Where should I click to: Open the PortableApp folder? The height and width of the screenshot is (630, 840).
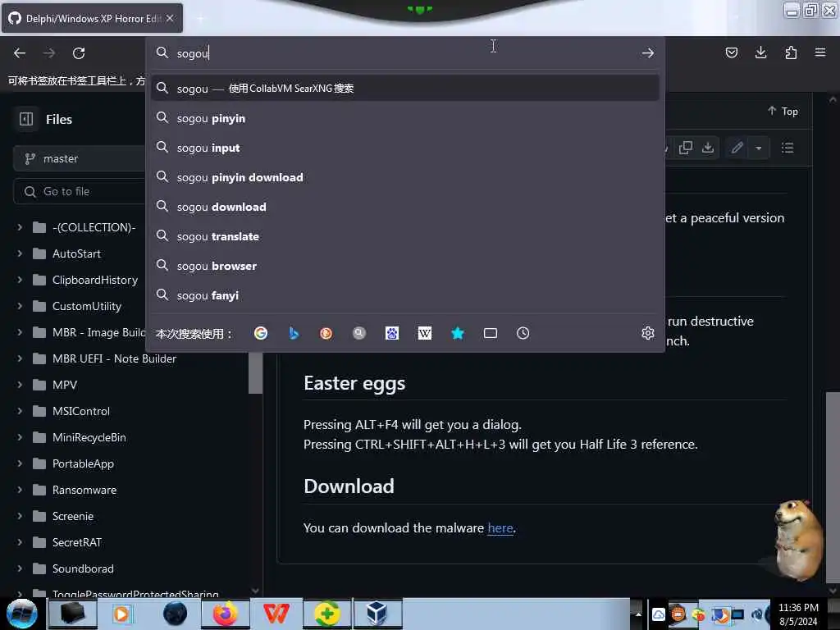[x=83, y=463]
